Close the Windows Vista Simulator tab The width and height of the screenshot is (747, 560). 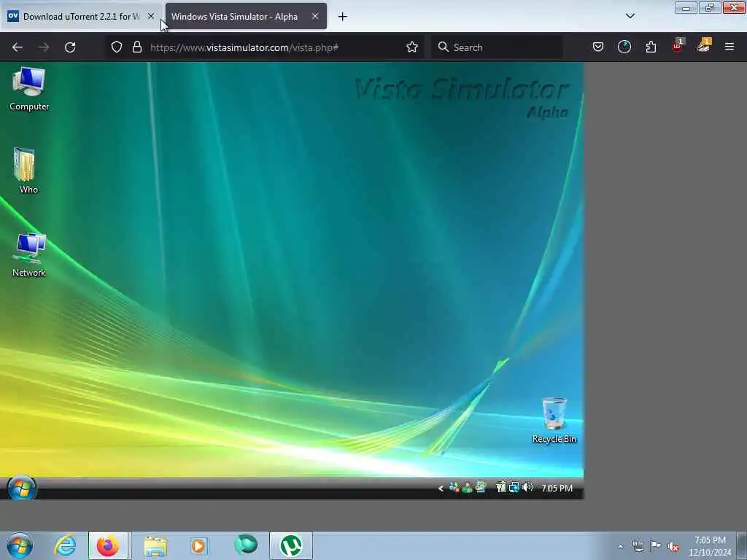(315, 16)
